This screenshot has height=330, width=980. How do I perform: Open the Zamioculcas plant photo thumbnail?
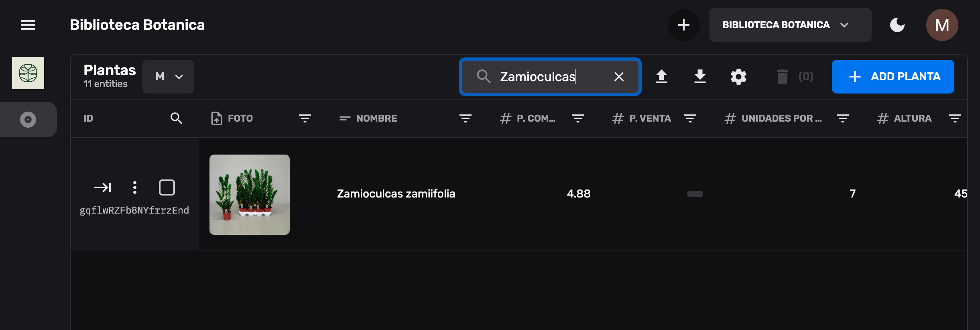(249, 194)
